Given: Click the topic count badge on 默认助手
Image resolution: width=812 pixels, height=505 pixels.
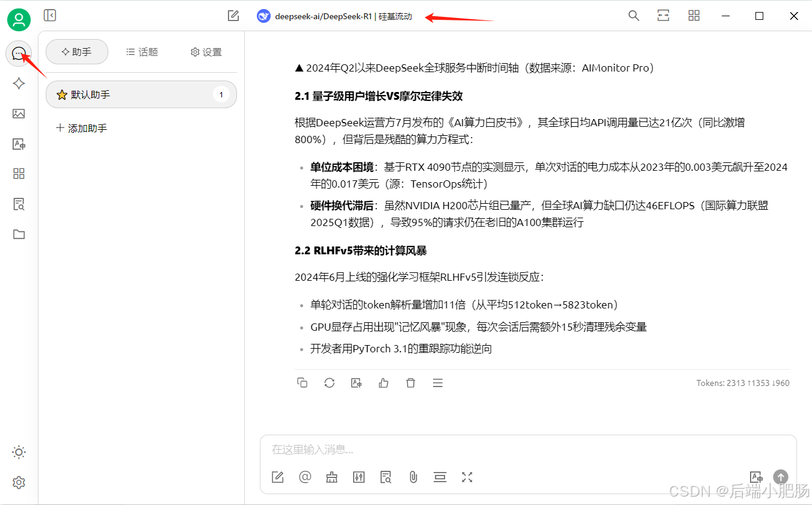Looking at the screenshot, I should pyautogui.click(x=221, y=94).
